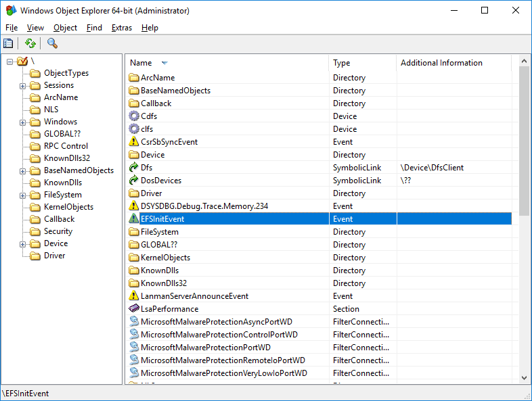Screen dimensions: 532x401
Task: Click the object properties toolbar icon
Action: 8,43
